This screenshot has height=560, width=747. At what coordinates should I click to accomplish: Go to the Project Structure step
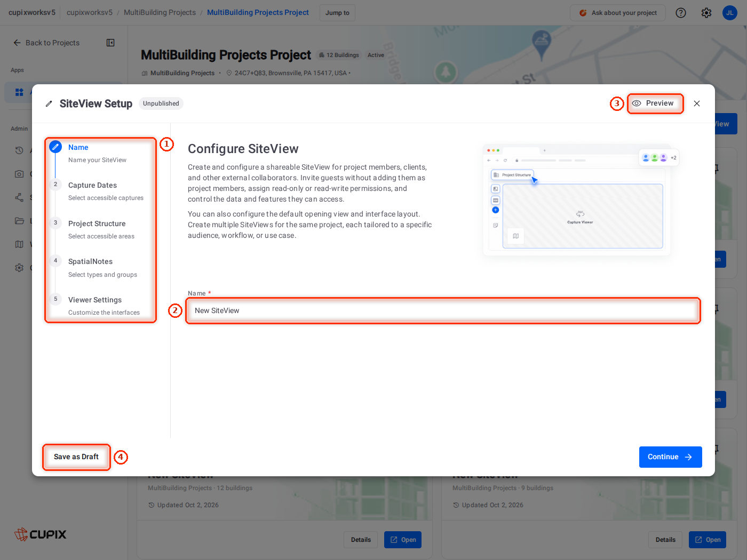(101, 230)
